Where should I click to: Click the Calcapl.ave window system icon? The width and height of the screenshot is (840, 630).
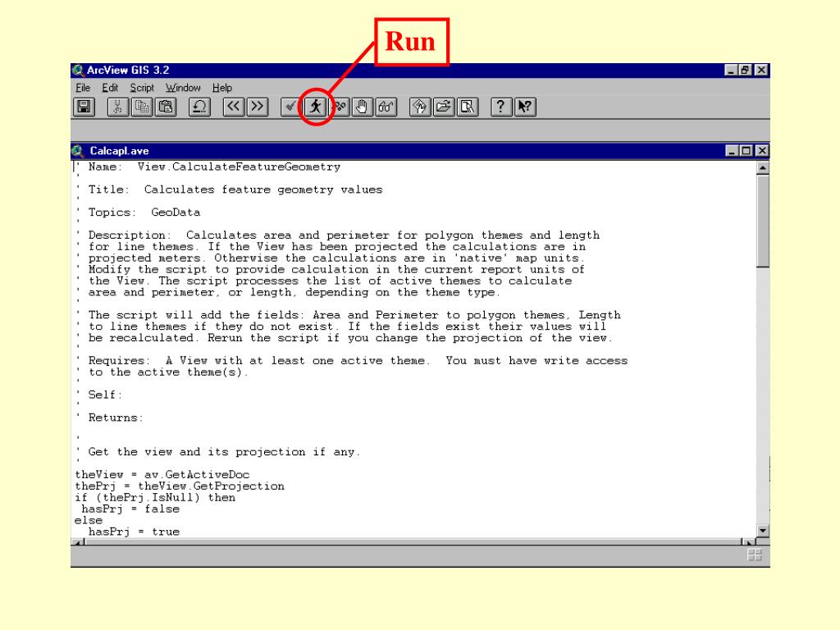(78, 151)
